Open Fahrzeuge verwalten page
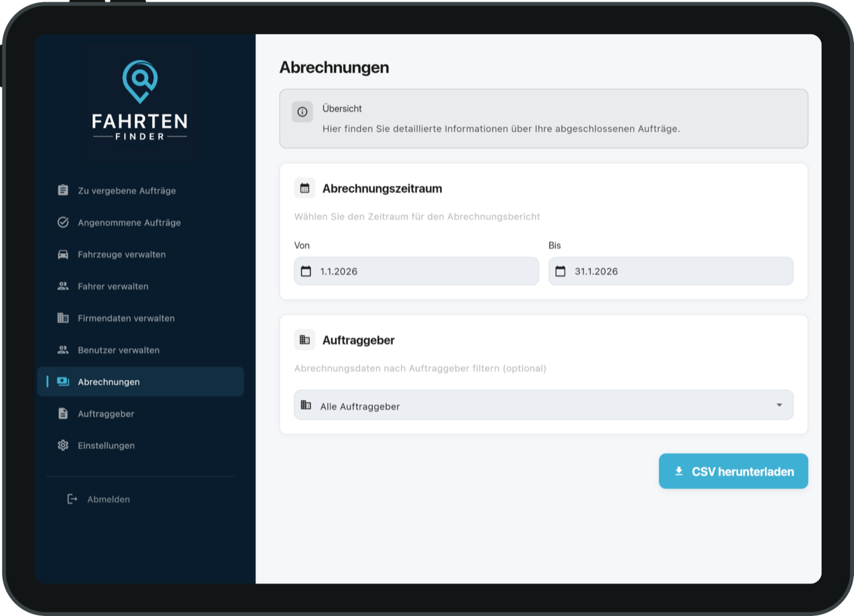This screenshot has width=854, height=616. [141, 254]
